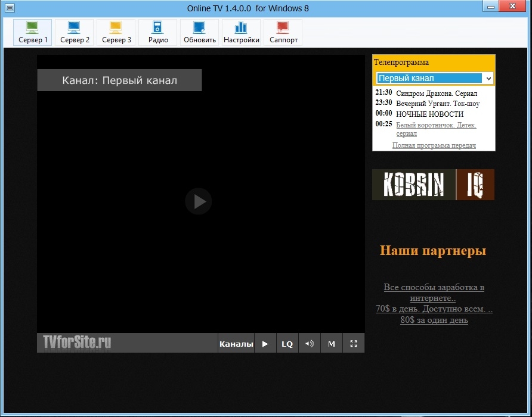Choose Сервер 3 from the toolbar
Screen dimensions: 532x417
pos(116,32)
